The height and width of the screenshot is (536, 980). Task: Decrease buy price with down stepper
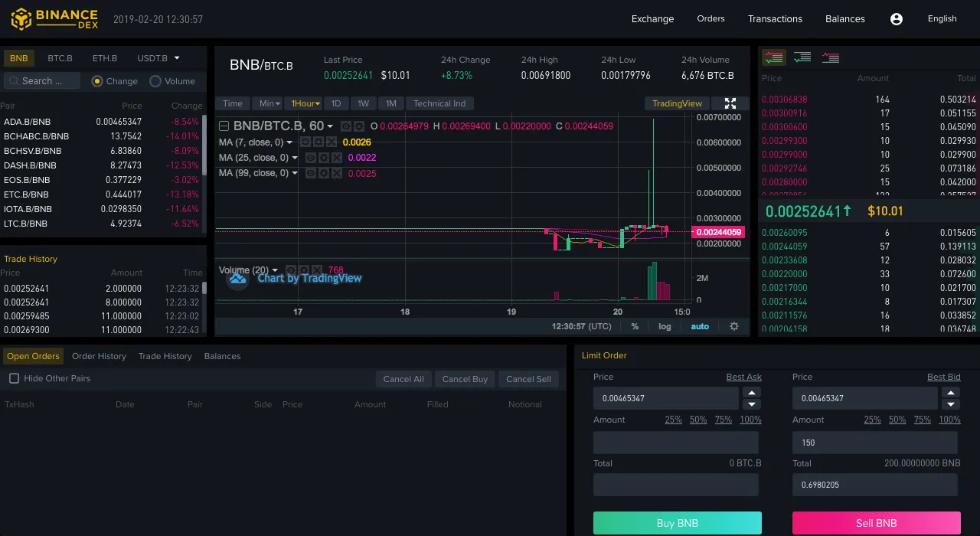point(752,404)
